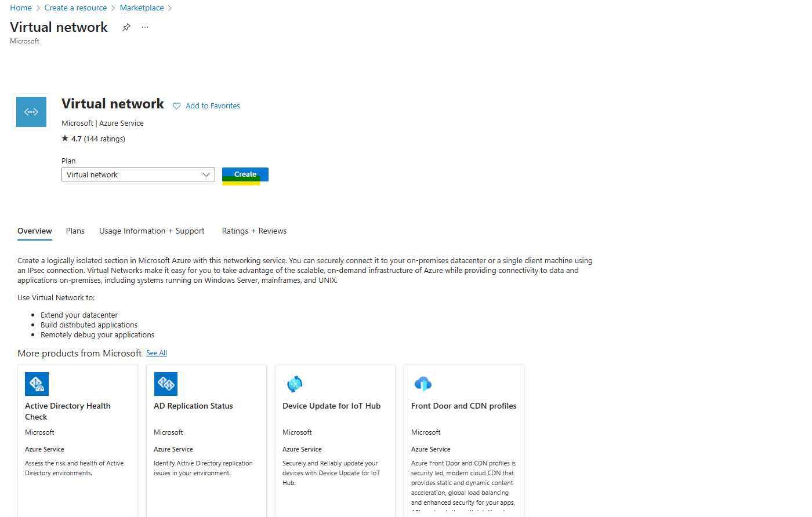Click the Create button
Screen dimensions: 812x517
245,174
